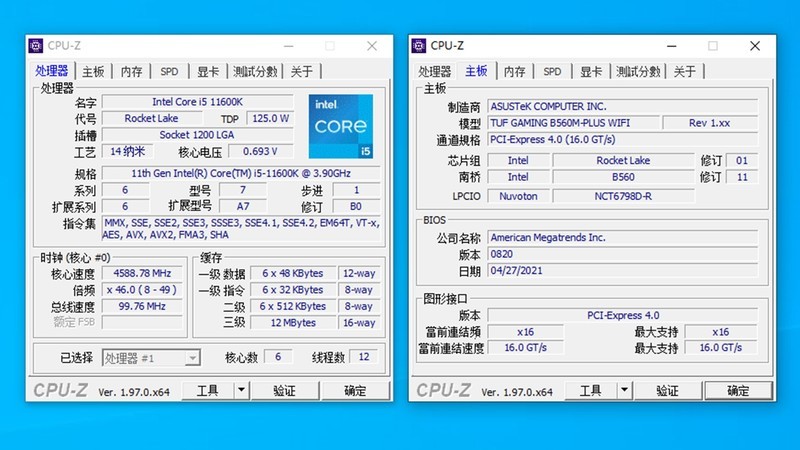Switch to the 内存 tab in the left window
Image resolution: width=800 pixels, height=450 pixels.
(132, 71)
